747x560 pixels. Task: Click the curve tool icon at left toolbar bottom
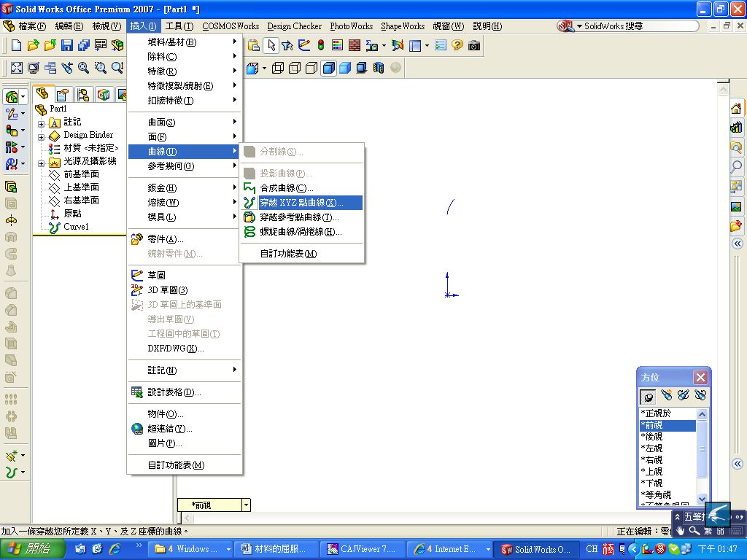pos(12,472)
